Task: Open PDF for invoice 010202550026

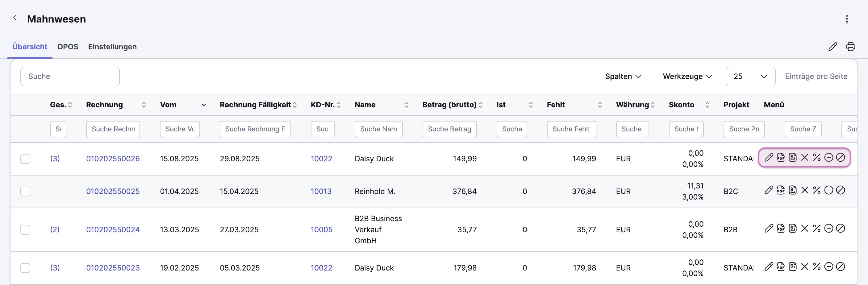Action: pyautogui.click(x=781, y=158)
